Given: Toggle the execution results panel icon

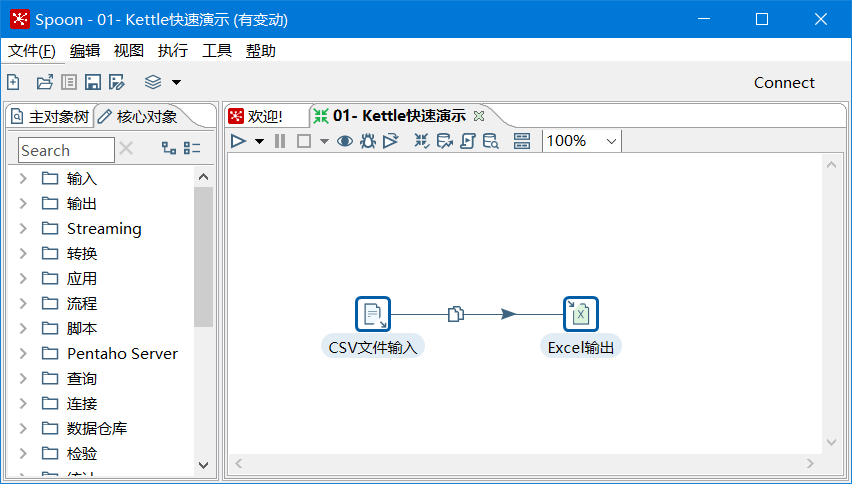Looking at the screenshot, I should click(x=522, y=141).
